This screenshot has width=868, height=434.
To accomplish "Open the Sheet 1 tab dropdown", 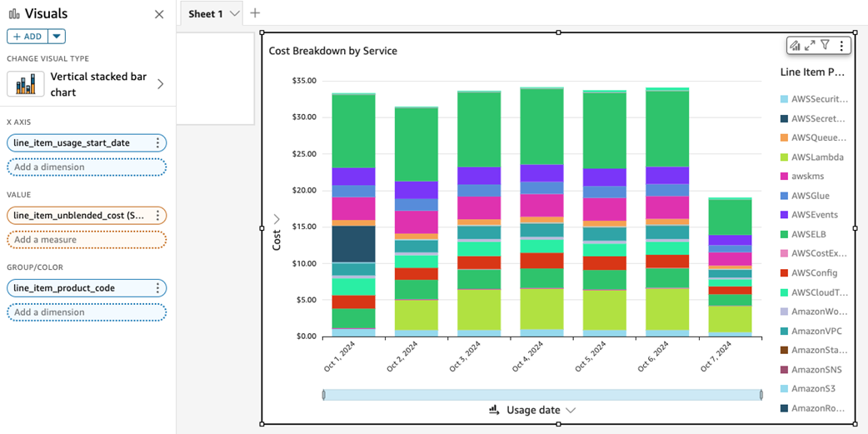I will (235, 14).
